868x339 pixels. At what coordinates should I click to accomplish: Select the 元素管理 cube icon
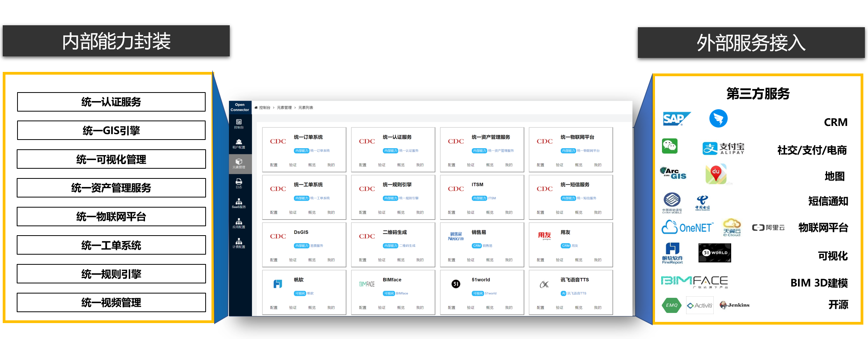coord(239,161)
